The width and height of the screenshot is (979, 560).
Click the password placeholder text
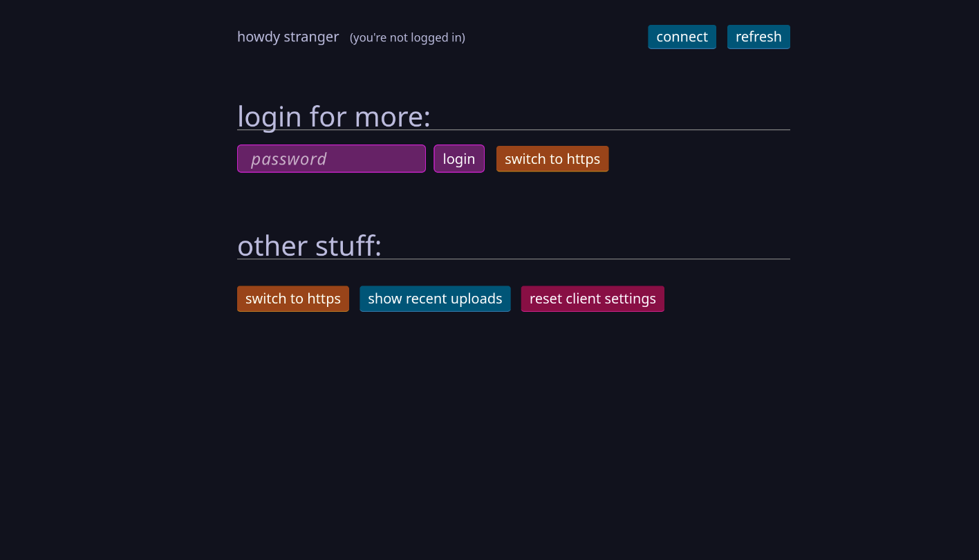(288, 158)
